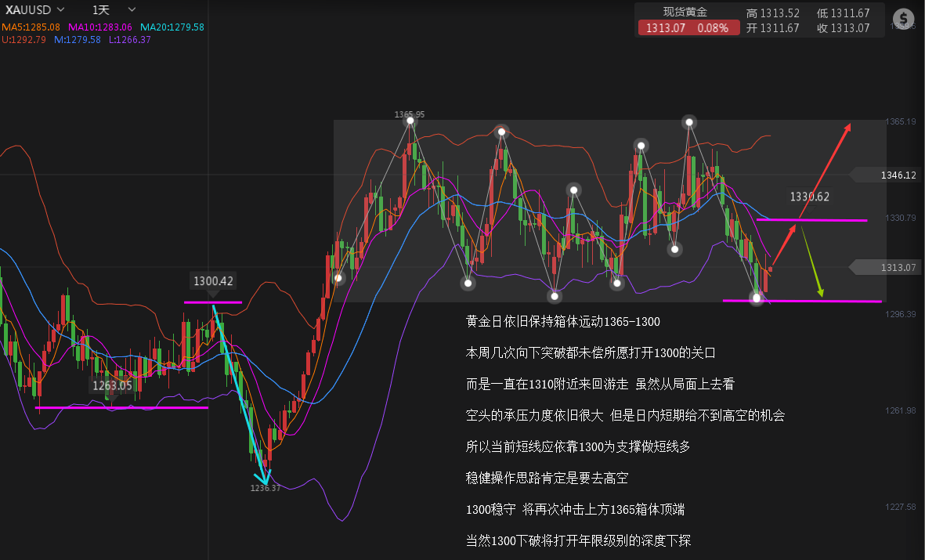
Task: Select the 现货黄金 title label
Action: 685,12
